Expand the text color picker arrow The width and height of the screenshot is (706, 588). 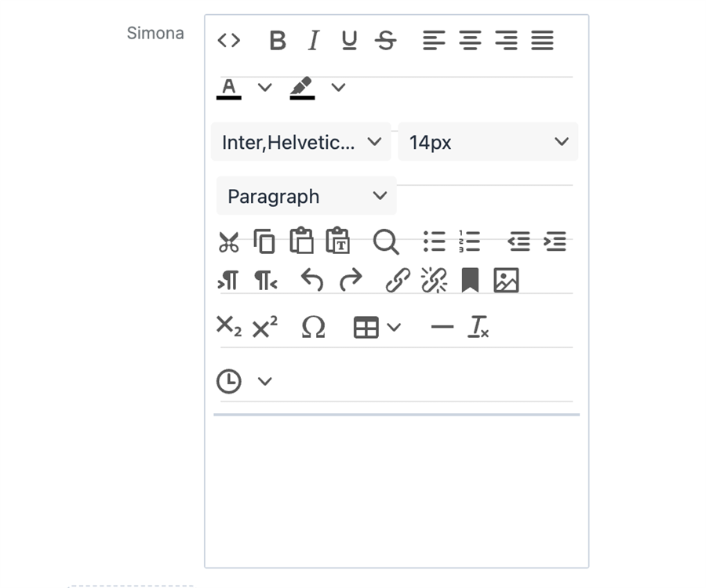[x=265, y=87]
